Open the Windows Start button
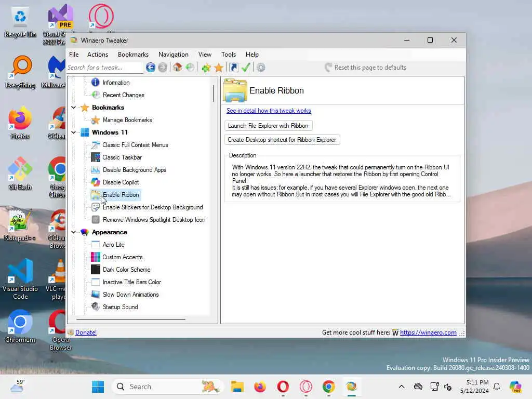The width and height of the screenshot is (532, 399). pyautogui.click(x=98, y=387)
